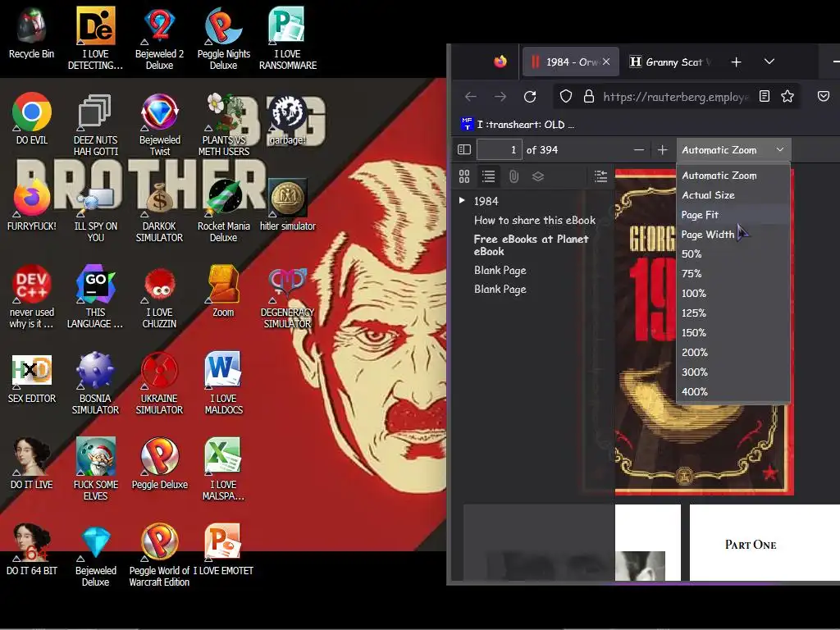
Task: Open the Automatic Zoom dropdown
Action: pyautogui.click(x=733, y=150)
